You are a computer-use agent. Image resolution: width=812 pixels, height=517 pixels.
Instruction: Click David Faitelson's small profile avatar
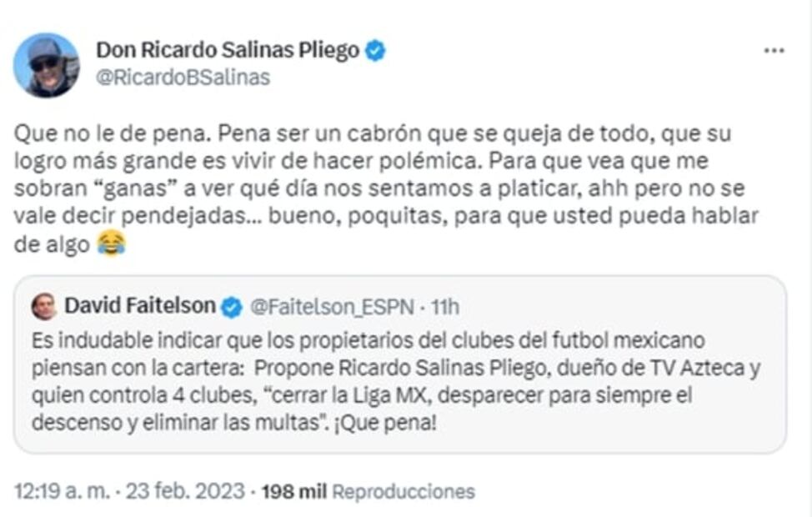coord(42,307)
